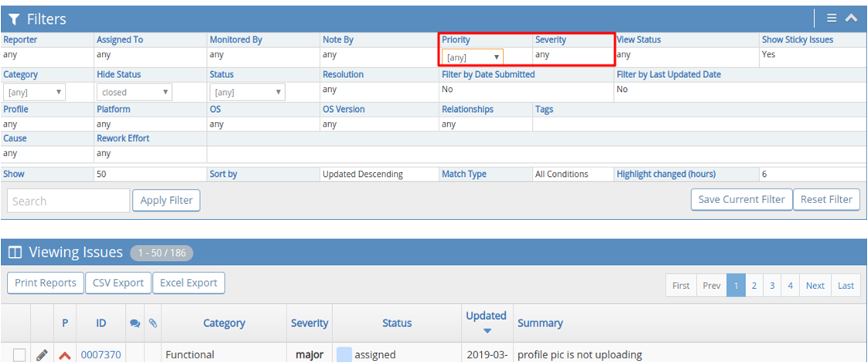
Task: Open the Filters hamburger menu icon
Action: [832, 19]
